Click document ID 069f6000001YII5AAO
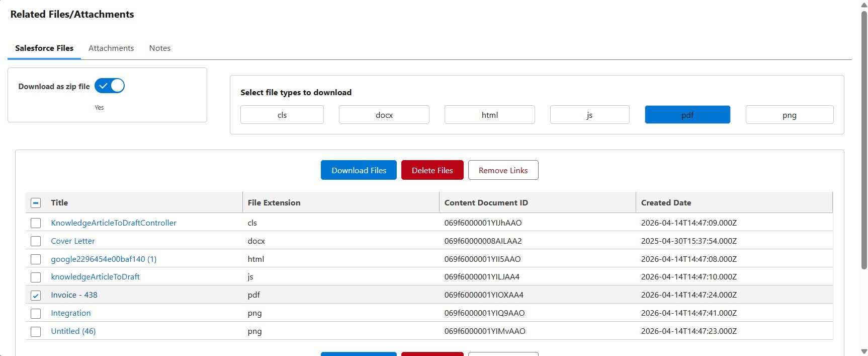Viewport: 868px width, 356px height. [482, 259]
